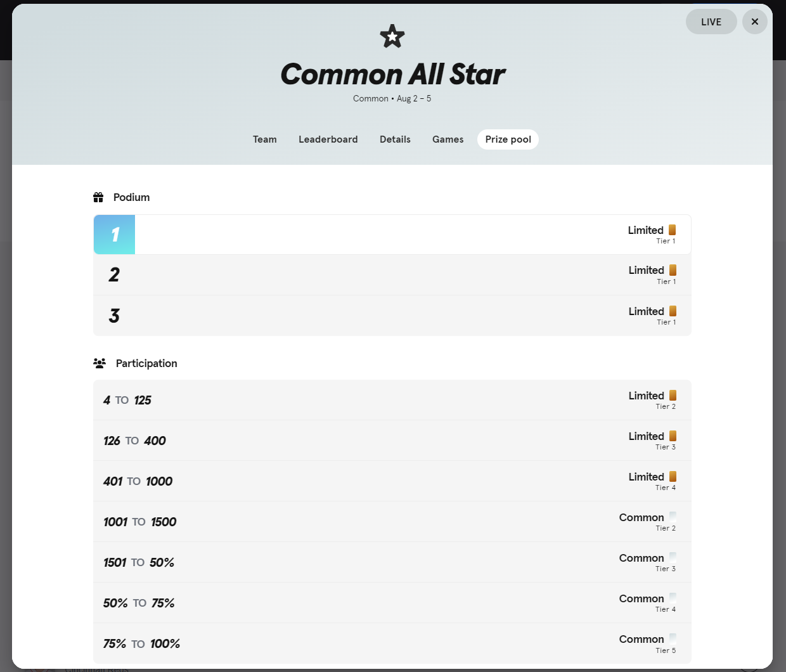Select the Games tab
This screenshot has width=786, height=672.
coord(448,139)
